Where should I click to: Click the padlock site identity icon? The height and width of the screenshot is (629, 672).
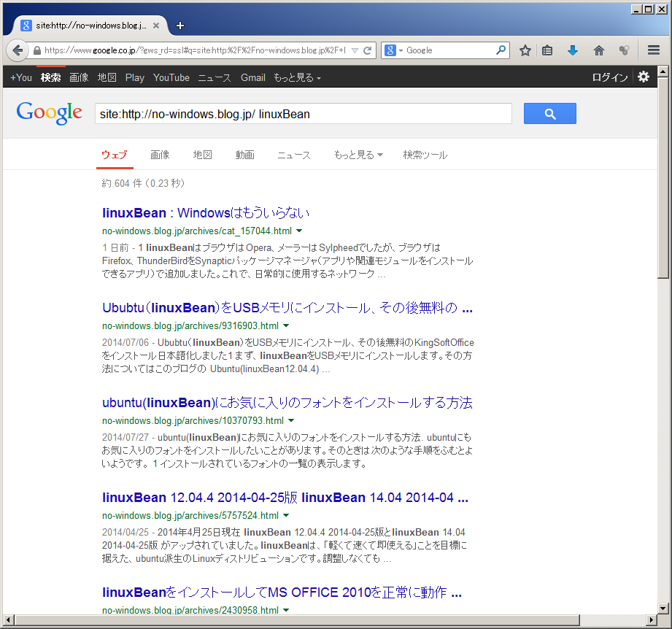tap(37, 50)
